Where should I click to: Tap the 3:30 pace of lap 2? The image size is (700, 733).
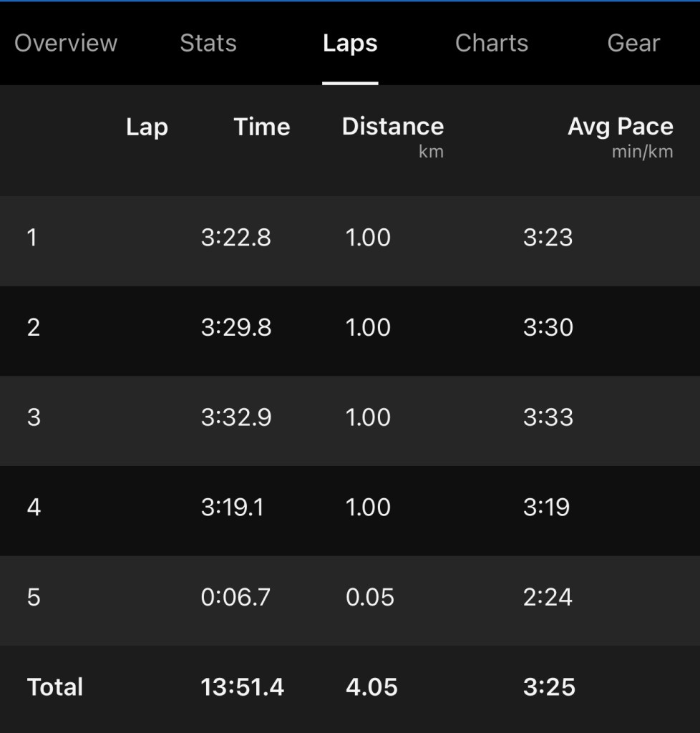(548, 328)
